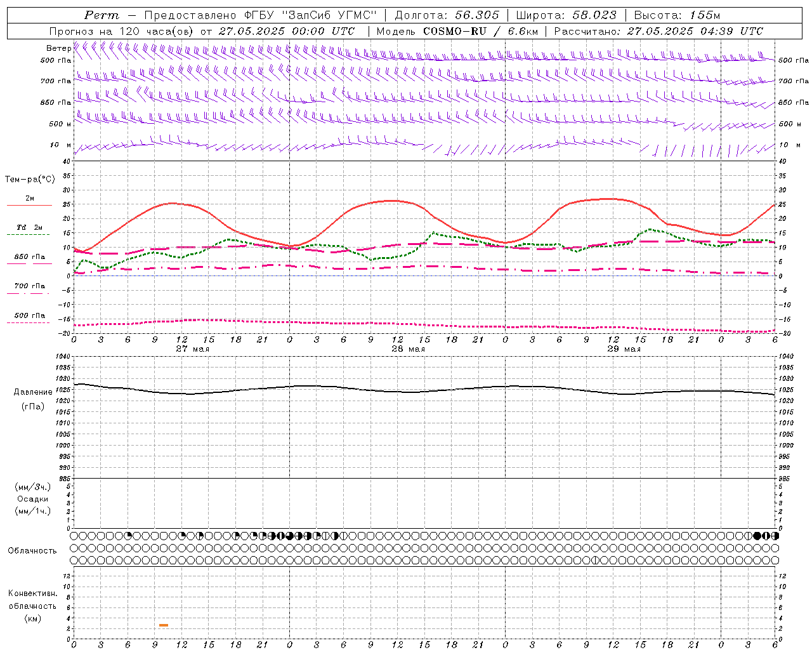Click the "Облачность" cloudiness label
This screenshot has height=650, width=812.
point(32,551)
